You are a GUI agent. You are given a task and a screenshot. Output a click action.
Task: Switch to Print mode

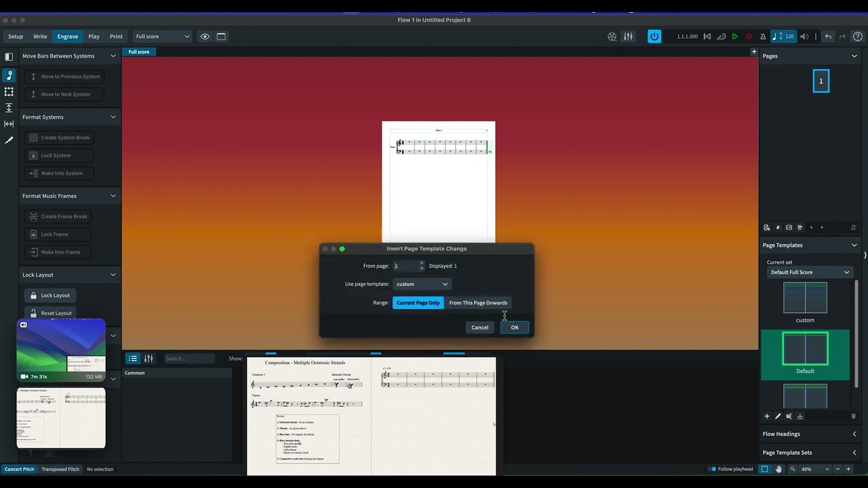pos(116,37)
